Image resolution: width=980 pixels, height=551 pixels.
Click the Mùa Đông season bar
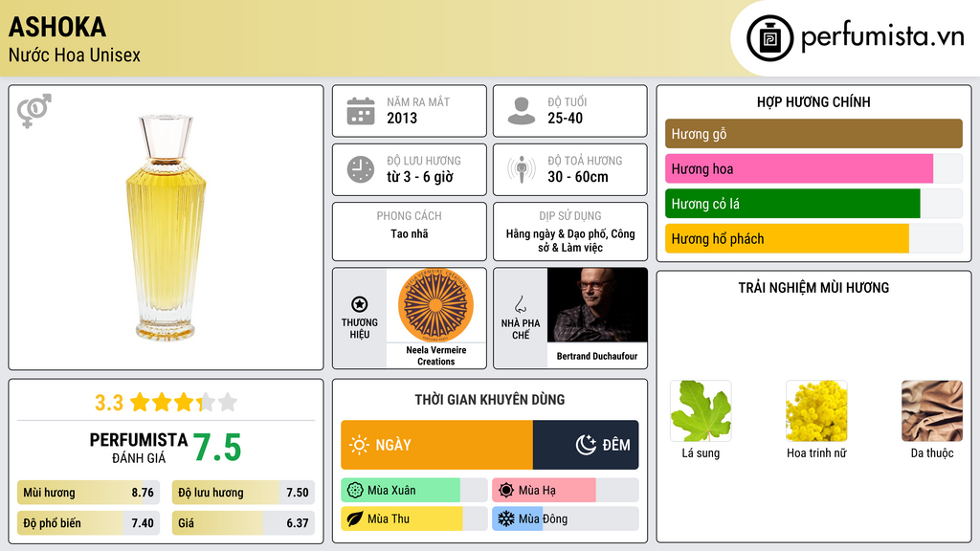tap(565, 518)
